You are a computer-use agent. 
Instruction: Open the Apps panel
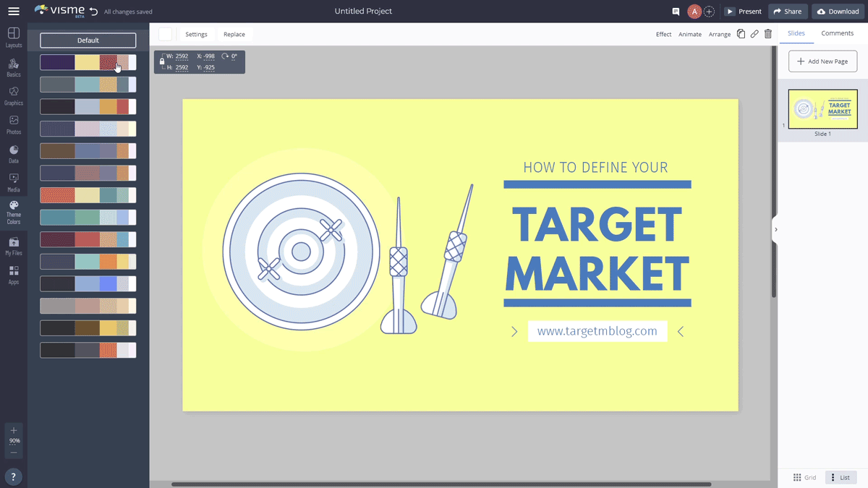13,273
